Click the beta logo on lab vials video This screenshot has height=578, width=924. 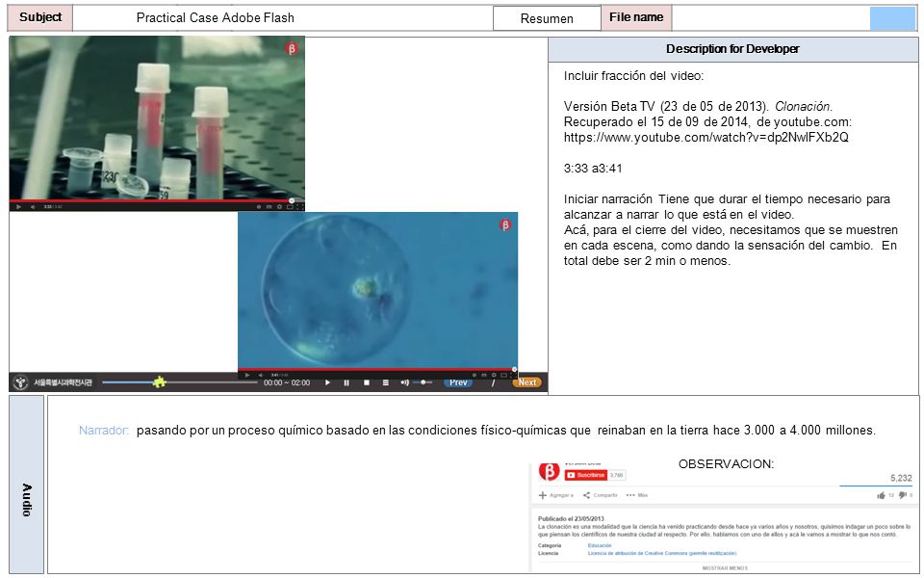[x=291, y=48]
